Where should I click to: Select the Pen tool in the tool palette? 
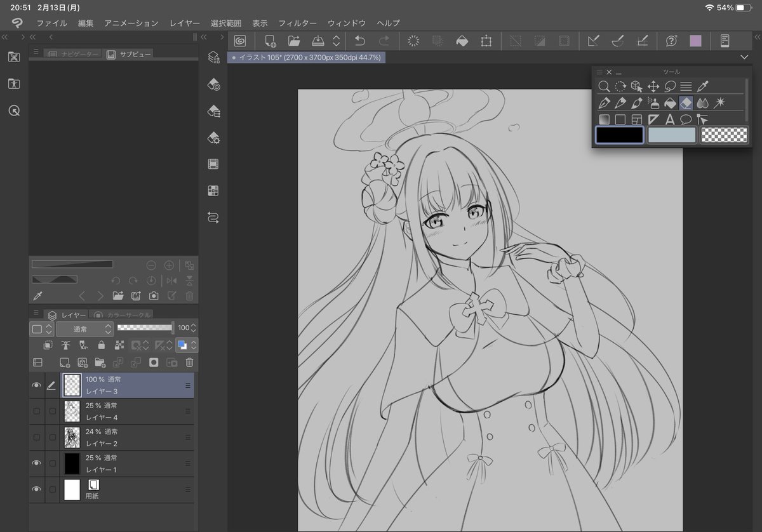(x=605, y=103)
